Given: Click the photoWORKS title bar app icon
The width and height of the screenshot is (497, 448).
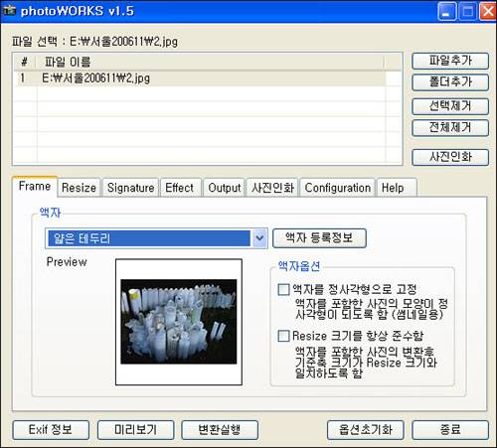Looking at the screenshot, I should (9, 11).
